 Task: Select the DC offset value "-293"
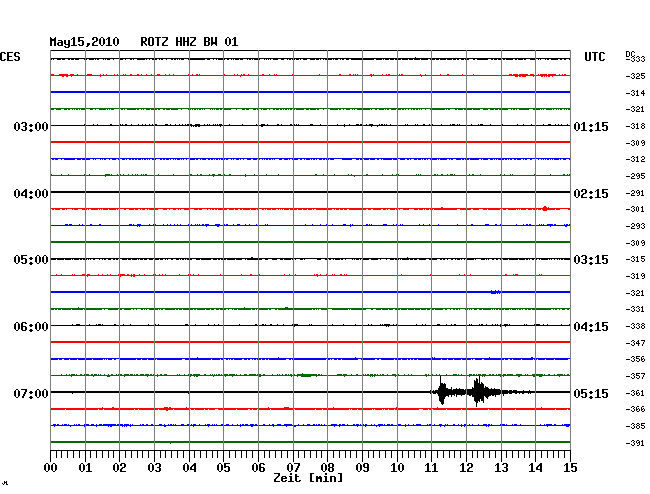(635, 226)
